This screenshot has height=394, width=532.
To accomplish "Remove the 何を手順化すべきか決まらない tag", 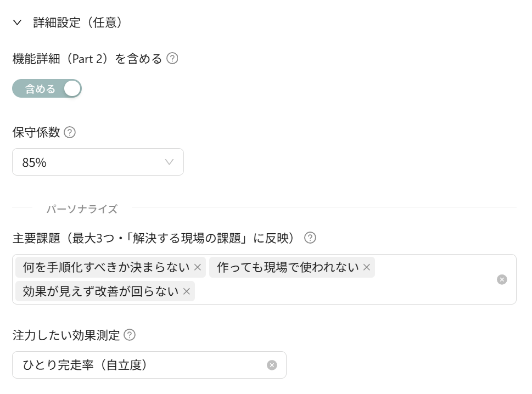I will pos(198,267).
